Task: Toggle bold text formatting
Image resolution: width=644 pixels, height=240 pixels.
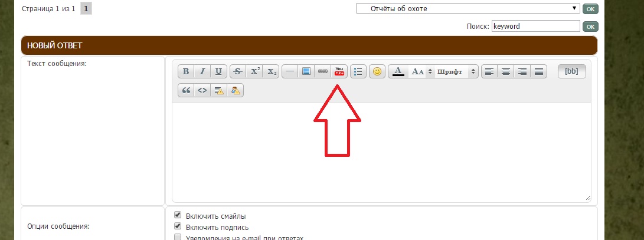Action: [186, 71]
